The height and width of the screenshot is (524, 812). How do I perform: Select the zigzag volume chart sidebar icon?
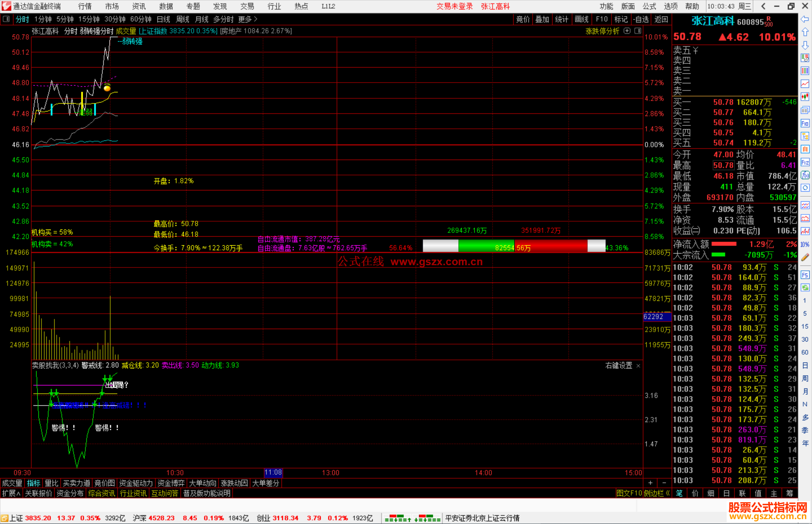[805, 231]
